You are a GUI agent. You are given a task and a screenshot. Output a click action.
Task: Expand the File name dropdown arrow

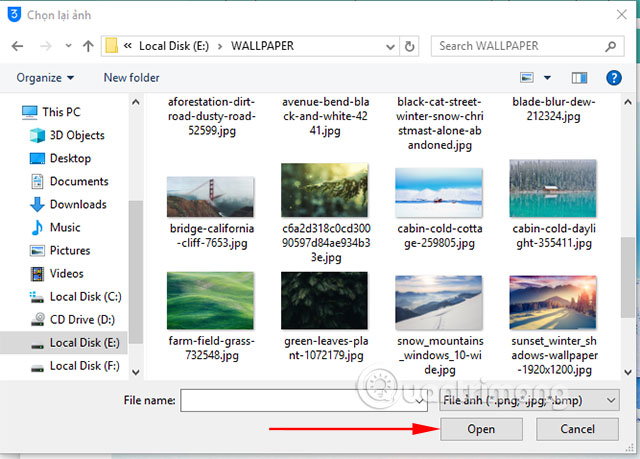[420, 401]
